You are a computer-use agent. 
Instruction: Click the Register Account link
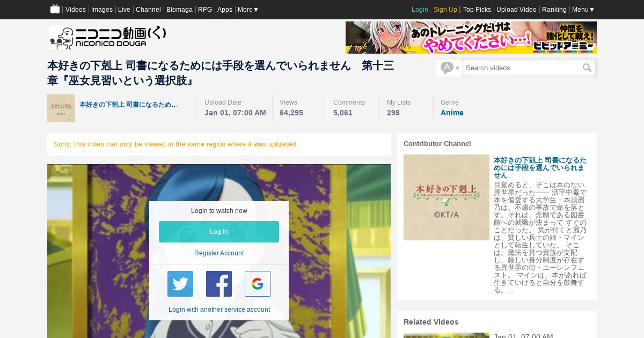click(x=219, y=253)
